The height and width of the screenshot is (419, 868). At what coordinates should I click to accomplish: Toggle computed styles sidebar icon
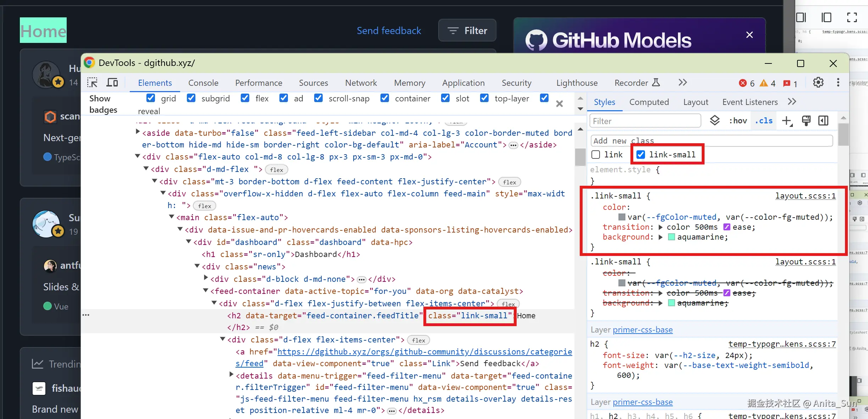pos(823,121)
